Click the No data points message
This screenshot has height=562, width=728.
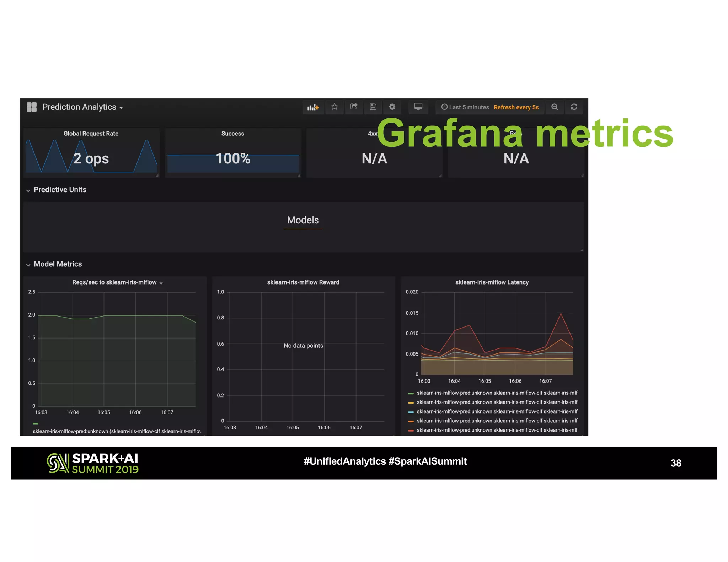pyautogui.click(x=303, y=346)
